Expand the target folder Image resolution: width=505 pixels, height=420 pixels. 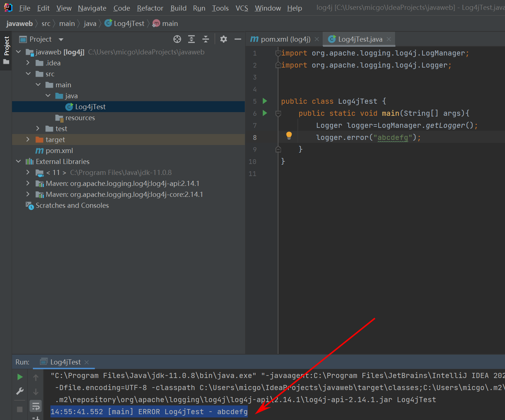point(28,140)
